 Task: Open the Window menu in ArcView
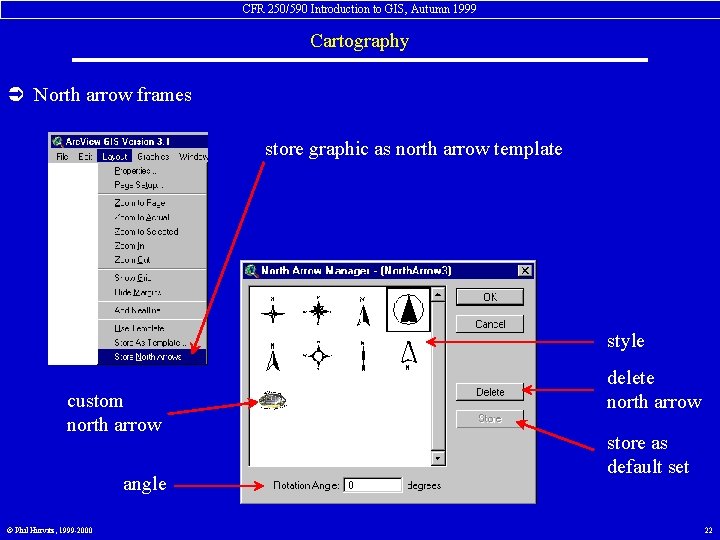(192, 157)
